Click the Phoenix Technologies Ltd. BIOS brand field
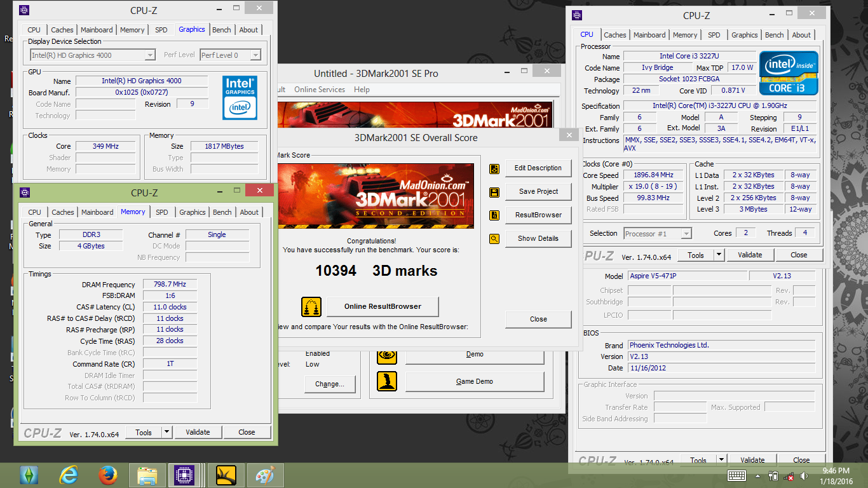868x488 pixels. [721, 346]
